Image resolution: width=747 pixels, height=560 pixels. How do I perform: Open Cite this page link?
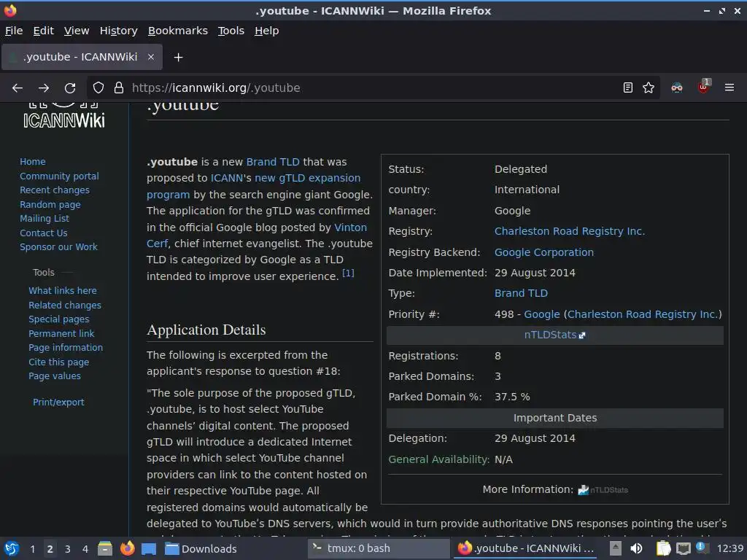[58, 362]
